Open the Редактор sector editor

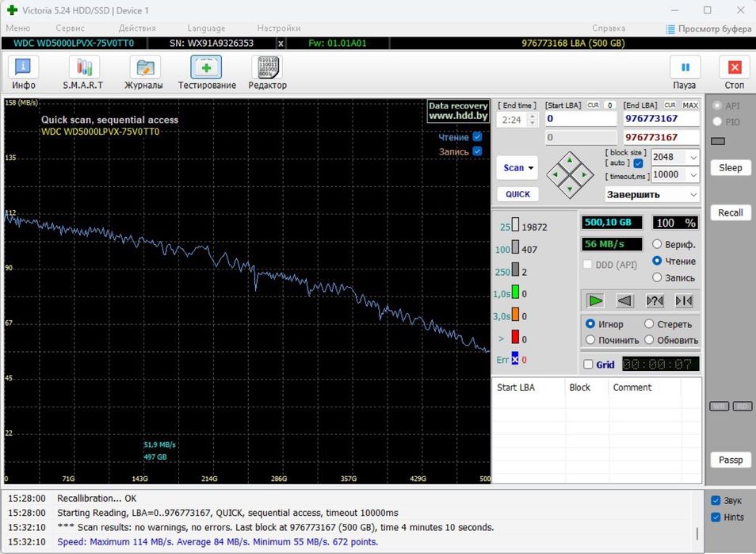coord(268,72)
